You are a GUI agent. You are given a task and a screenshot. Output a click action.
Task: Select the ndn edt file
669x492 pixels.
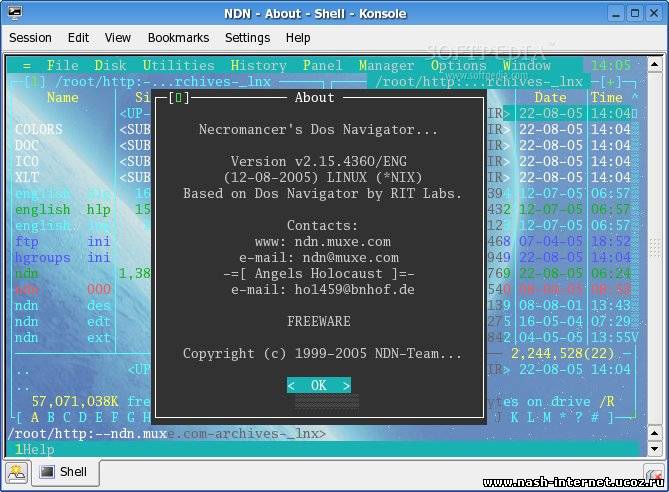pos(63,322)
